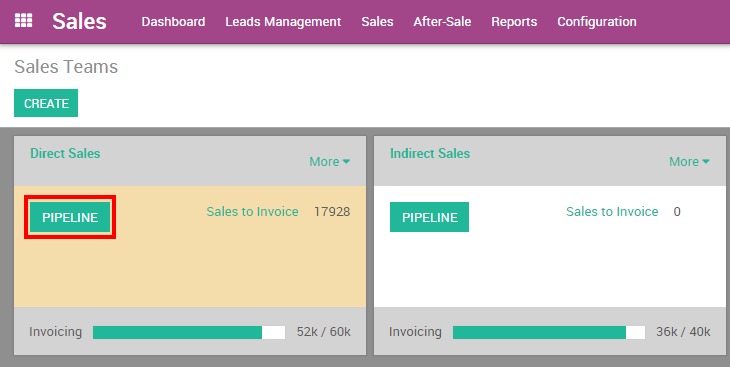
Task: Open the After-Sale menu
Action: point(442,22)
